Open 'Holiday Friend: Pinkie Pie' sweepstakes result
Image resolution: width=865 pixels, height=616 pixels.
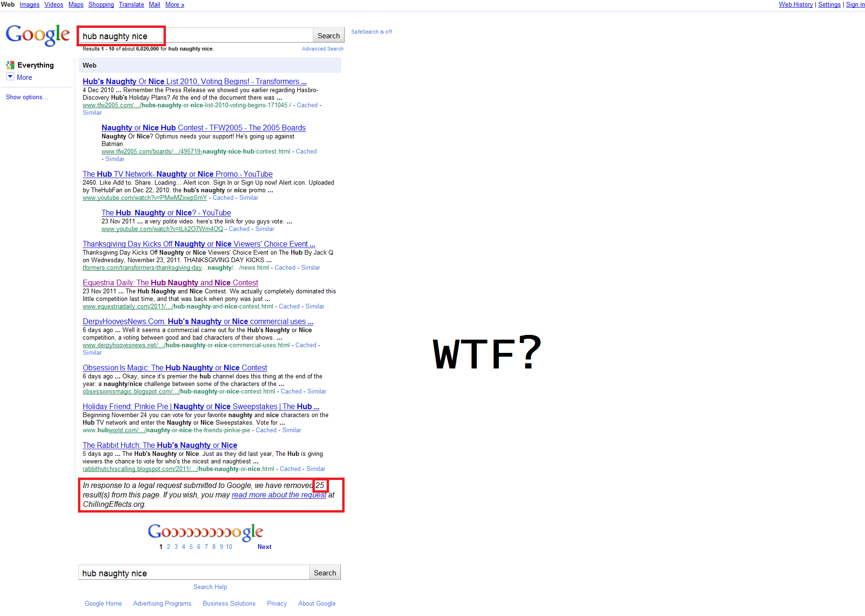pyautogui.click(x=201, y=406)
